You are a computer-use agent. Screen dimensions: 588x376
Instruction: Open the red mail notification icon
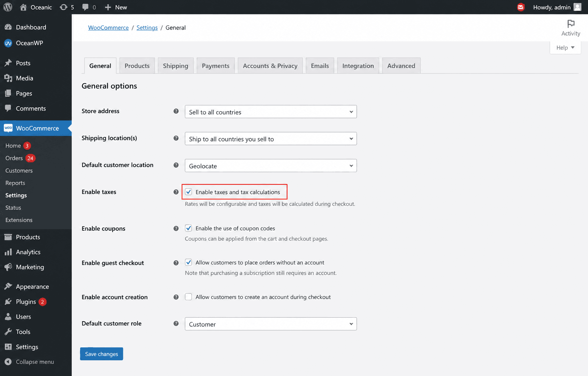[x=521, y=7]
